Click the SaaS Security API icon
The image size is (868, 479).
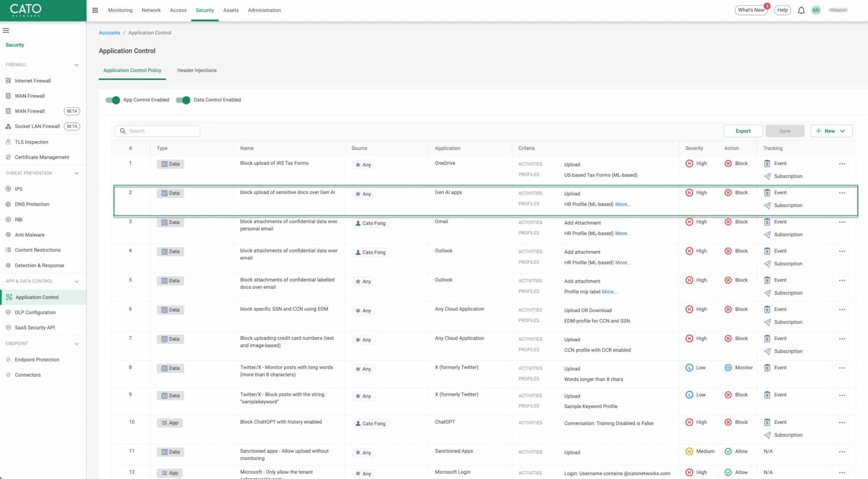pyautogui.click(x=8, y=327)
